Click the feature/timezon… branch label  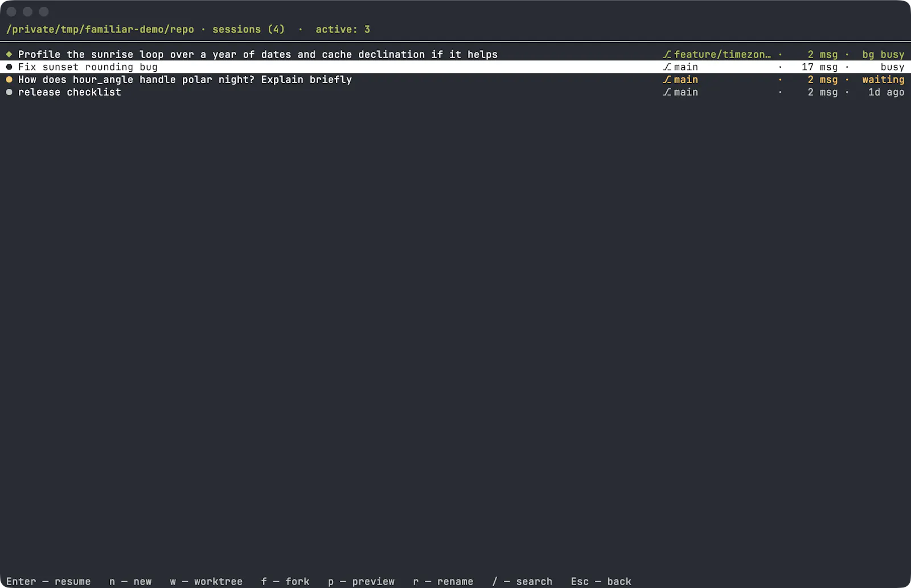pyautogui.click(x=723, y=54)
